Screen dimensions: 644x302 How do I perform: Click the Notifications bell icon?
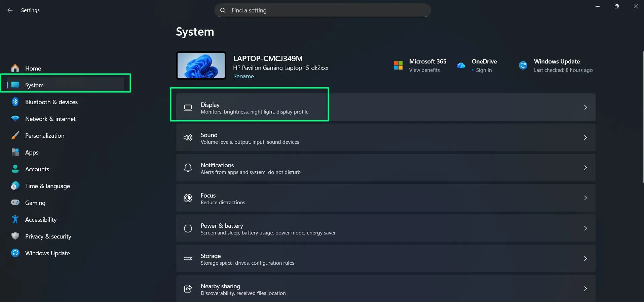(188, 168)
